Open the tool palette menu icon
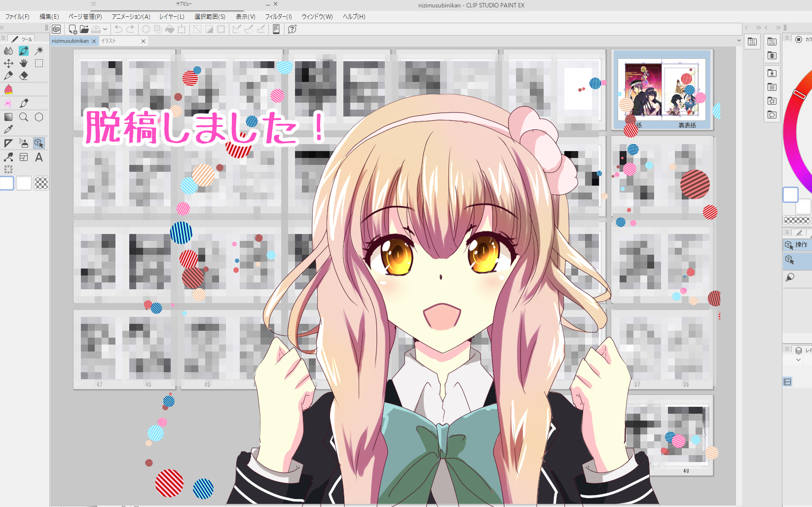Viewport: 812px width, 507px height. point(3,38)
